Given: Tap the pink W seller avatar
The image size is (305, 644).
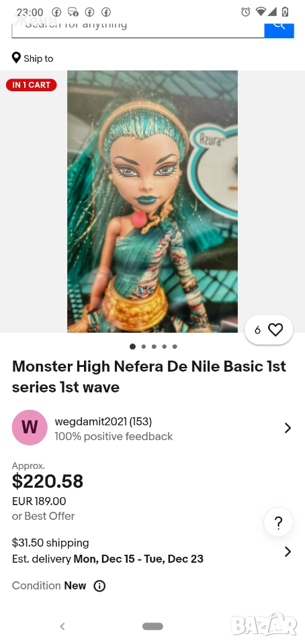Looking at the screenshot, I should [x=30, y=427].
